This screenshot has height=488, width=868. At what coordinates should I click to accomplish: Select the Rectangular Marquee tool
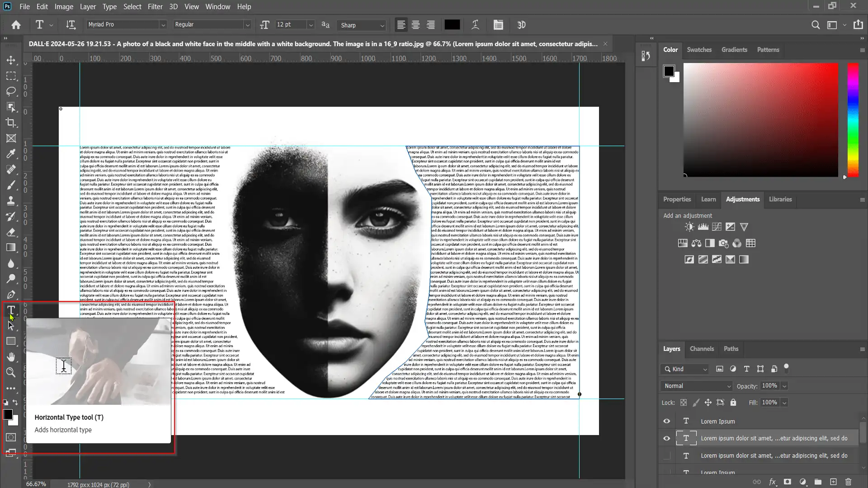pyautogui.click(x=11, y=76)
